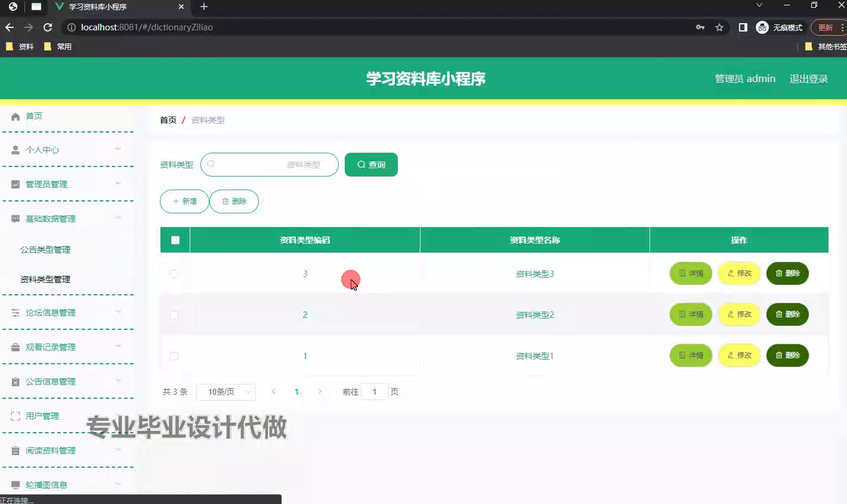Click the password key icon in address bar
This screenshot has height=504, width=847.
[700, 27]
